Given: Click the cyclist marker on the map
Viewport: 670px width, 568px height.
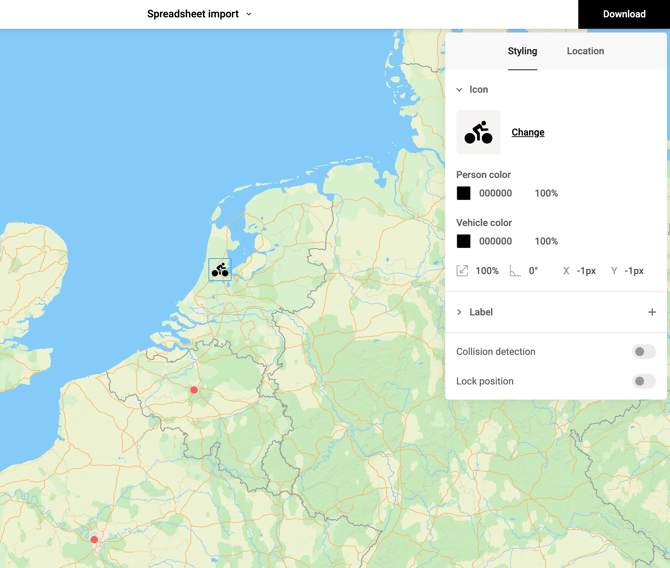Looking at the screenshot, I should [219, 270].
